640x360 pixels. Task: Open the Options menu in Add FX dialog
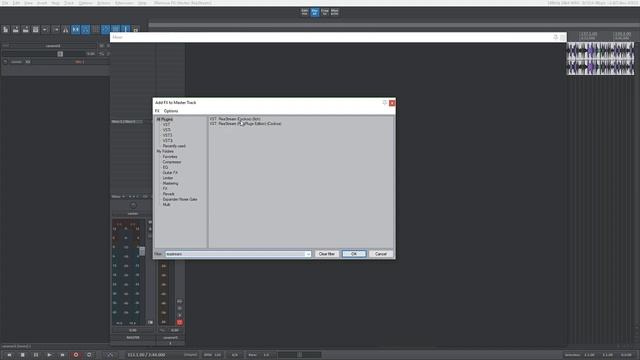pyautogui.click(x=171, y=111)
